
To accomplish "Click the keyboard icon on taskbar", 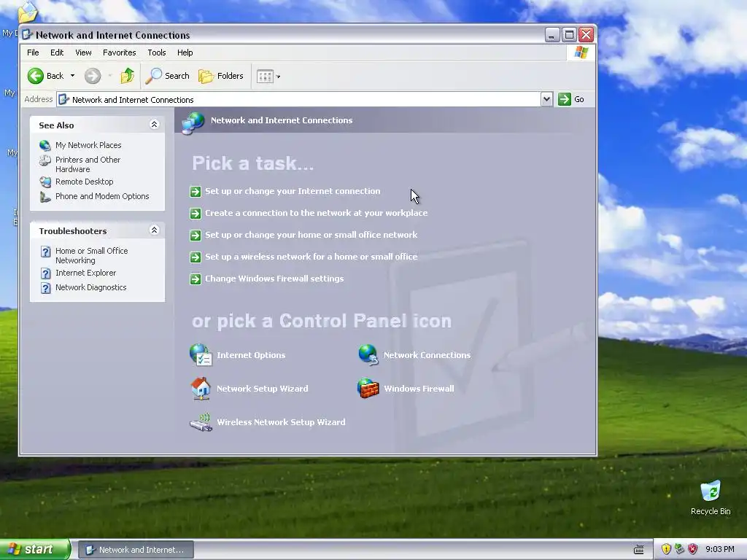I will click(639, 550).
